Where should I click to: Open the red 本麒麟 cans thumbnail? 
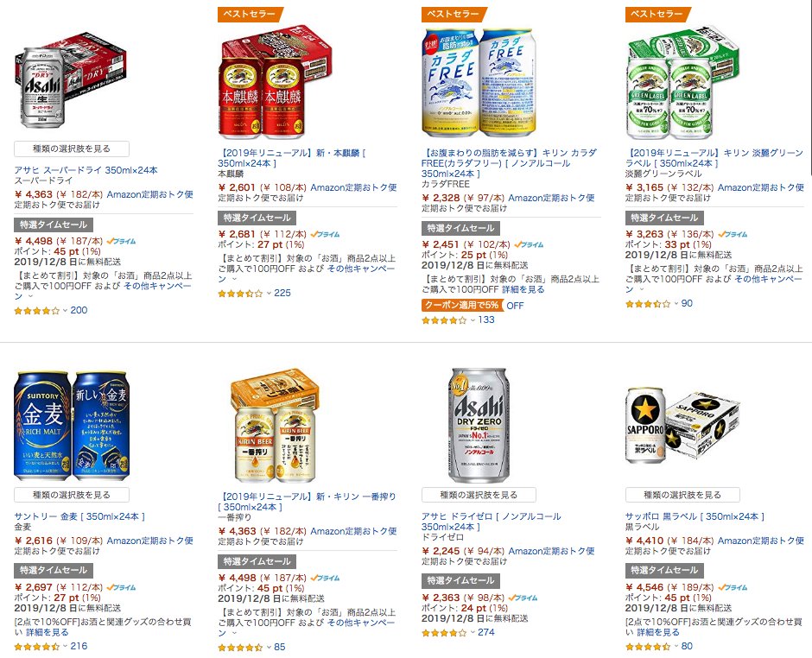275,81
